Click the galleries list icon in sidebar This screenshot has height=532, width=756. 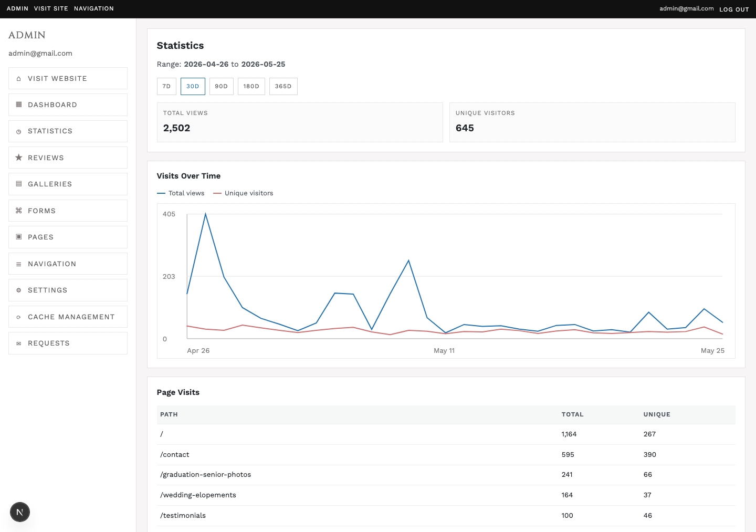coord(19,184)
